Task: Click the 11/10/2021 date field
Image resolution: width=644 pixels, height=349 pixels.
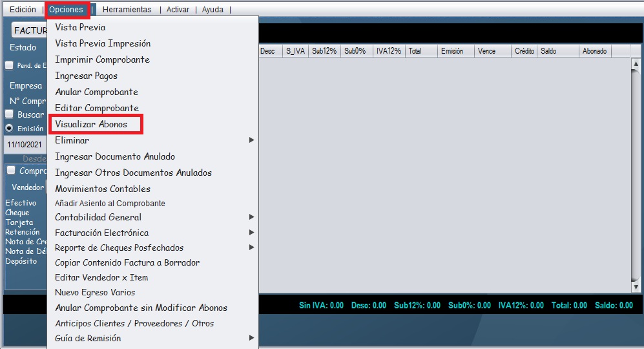Action: [x=25, y=145]
